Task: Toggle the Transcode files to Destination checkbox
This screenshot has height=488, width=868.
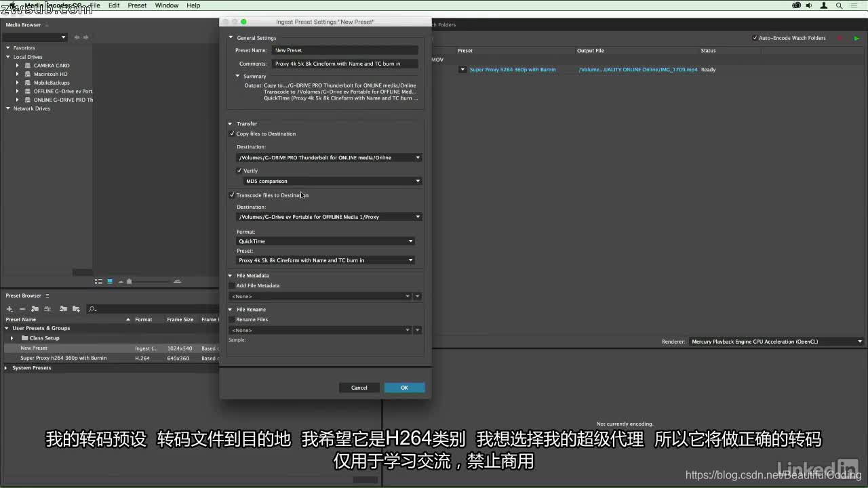Action: click(x=232, y=195)
